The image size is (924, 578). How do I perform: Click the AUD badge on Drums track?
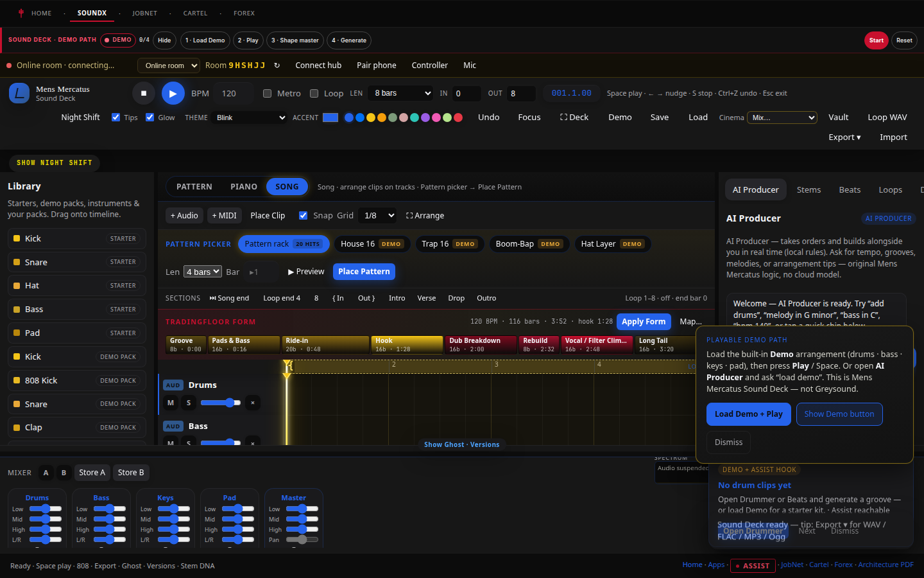pos(173,385)
